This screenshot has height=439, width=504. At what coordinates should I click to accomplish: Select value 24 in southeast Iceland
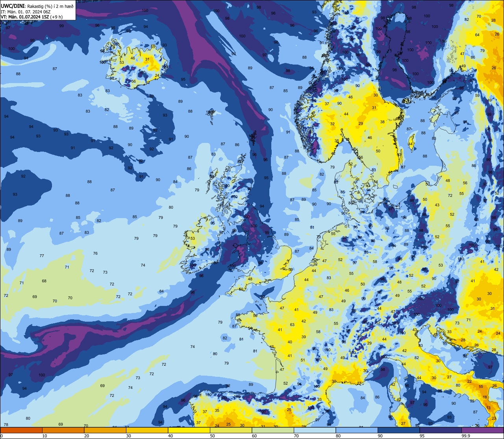tap(157, 75)
